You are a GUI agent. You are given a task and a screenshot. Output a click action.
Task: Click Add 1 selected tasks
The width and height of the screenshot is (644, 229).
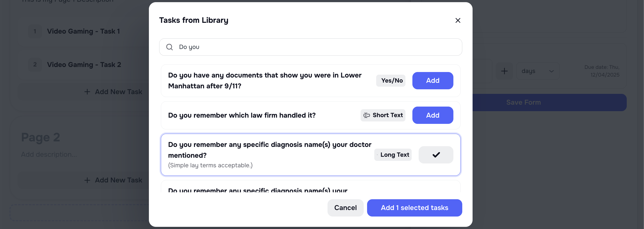click(414, 207)
